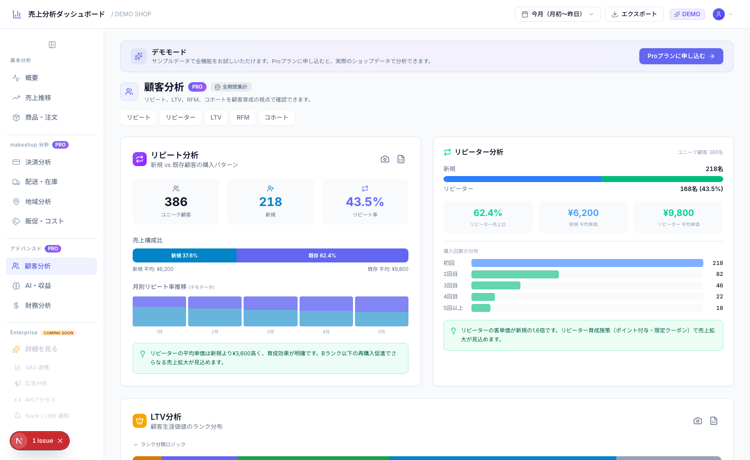Screen dimensions: 750x460
Task: Click the 2回目 distribution bar
Action: point(515,274)
